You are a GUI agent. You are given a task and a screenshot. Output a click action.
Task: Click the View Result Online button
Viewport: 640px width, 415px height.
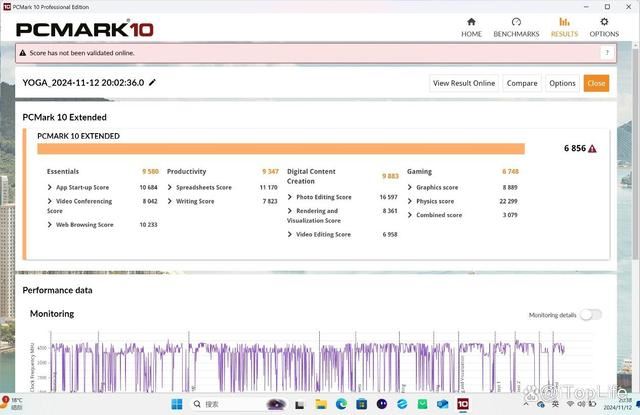(x=463, y=83)
